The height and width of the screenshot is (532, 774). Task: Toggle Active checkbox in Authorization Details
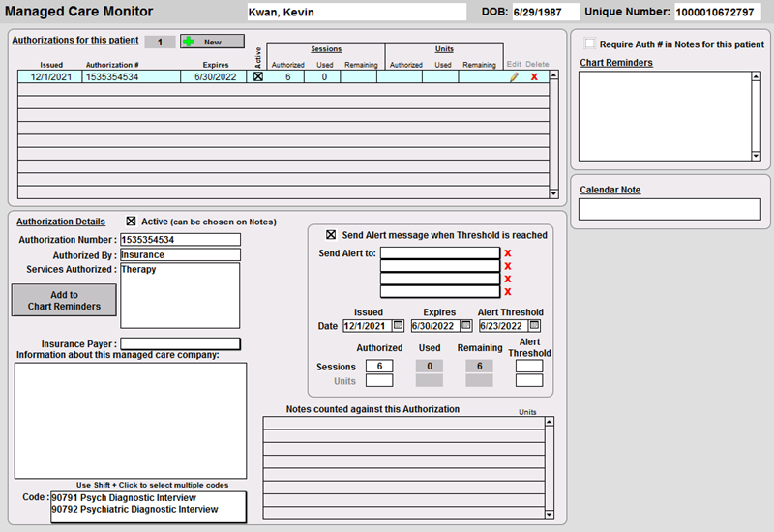[x=133, y=221]
